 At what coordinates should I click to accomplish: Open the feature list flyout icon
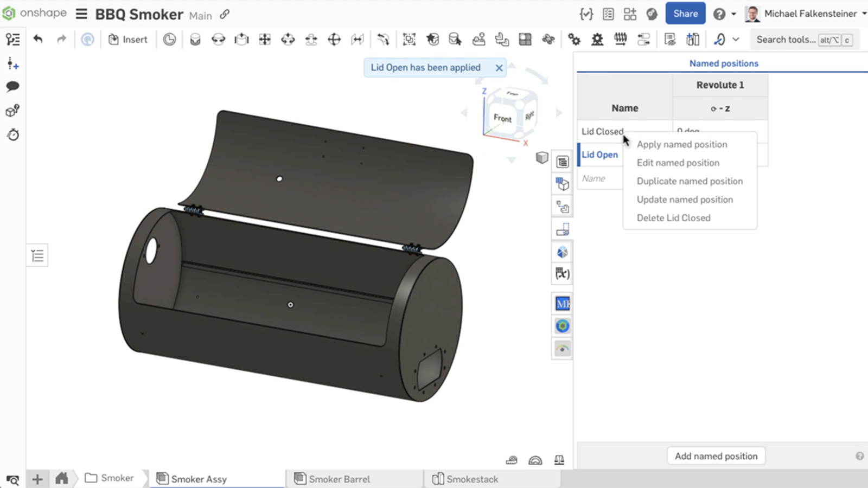[x=37, y=255]
